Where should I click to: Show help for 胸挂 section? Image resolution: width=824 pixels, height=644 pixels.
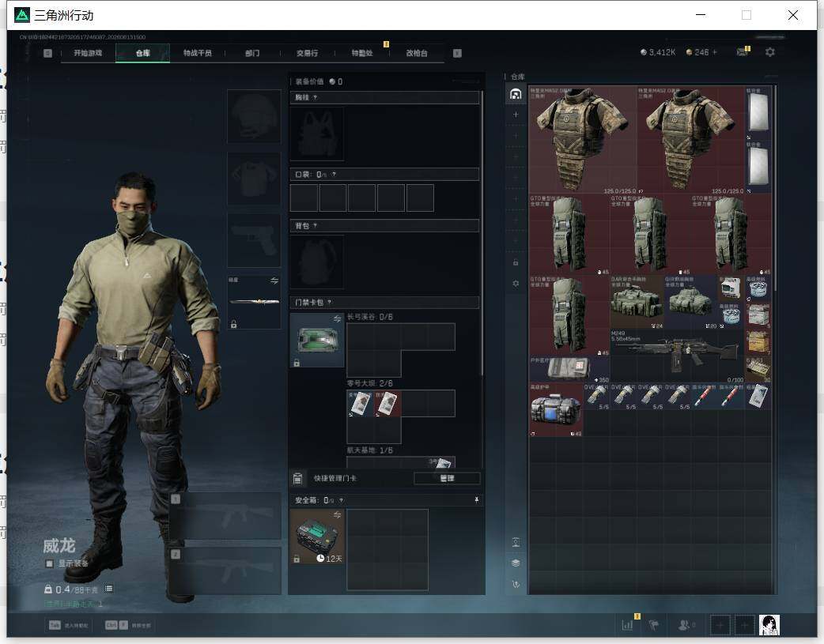pyautogui.click(x=315, y=98)
